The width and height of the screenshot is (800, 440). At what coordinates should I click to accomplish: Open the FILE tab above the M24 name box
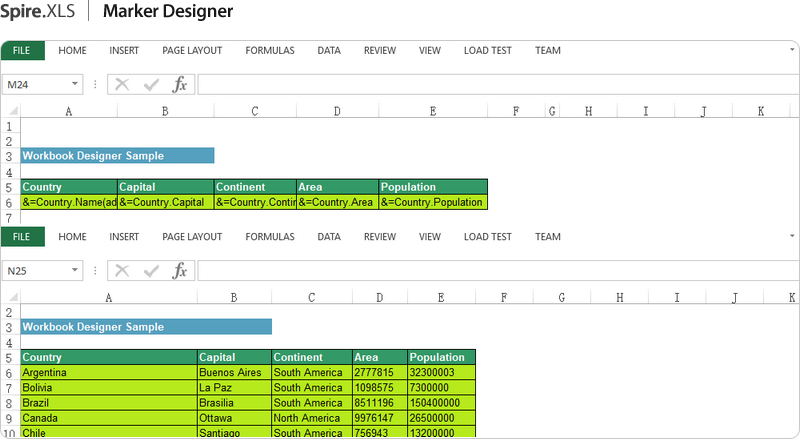[22, 51]
